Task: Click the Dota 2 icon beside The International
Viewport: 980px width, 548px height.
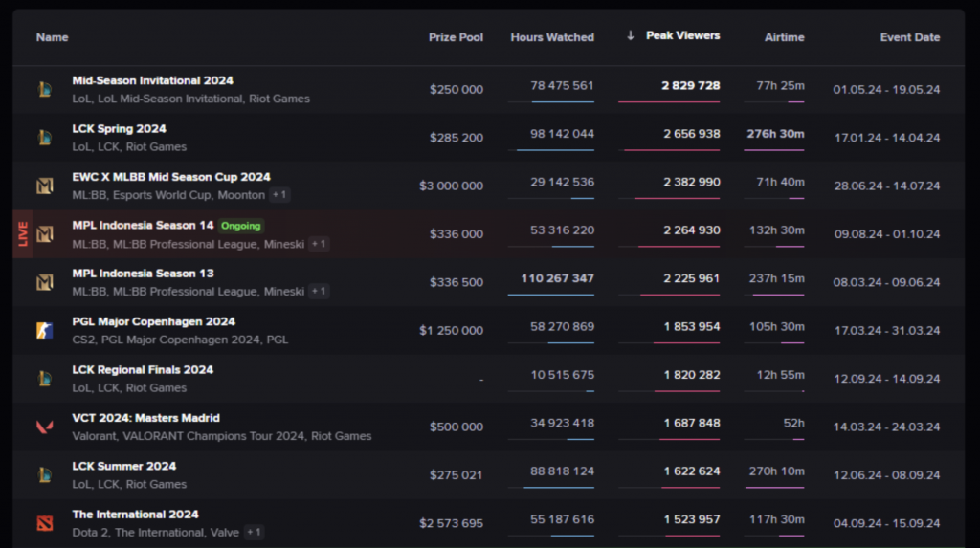Action: coord(44,523)
